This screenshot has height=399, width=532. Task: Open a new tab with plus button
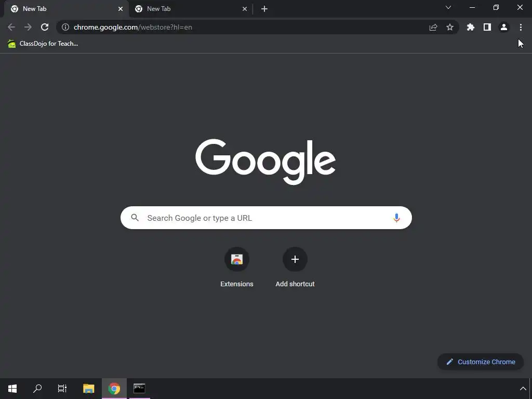(264, 9)
